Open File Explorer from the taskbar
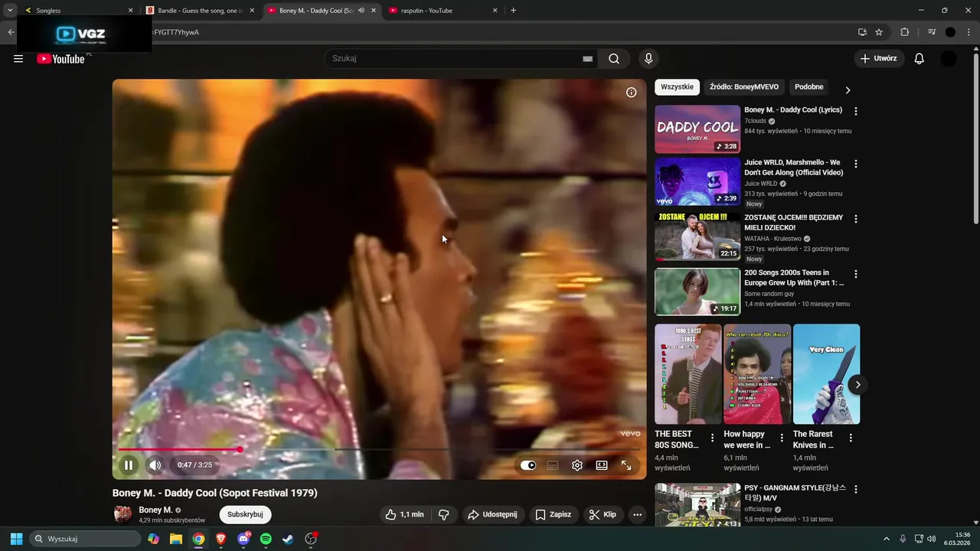The width and height of the screenshot is (980, 551). coord(176,539)
